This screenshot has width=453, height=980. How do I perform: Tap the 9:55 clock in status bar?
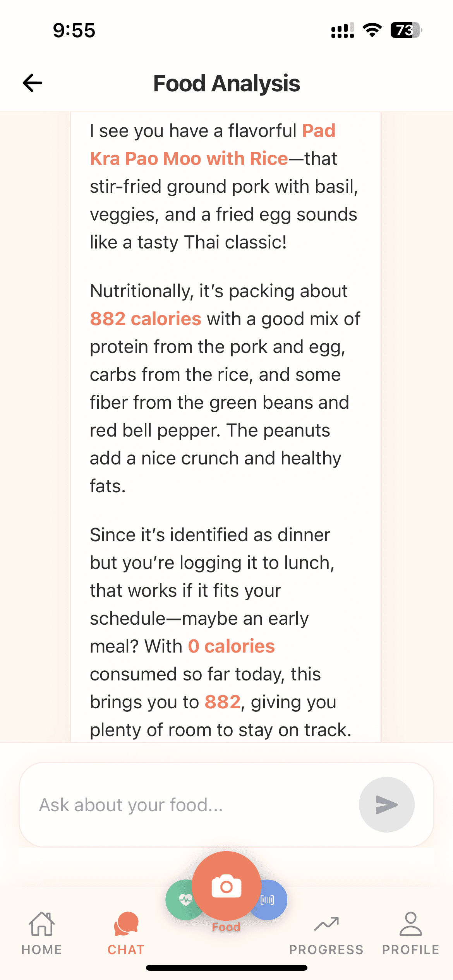point(74,30)
